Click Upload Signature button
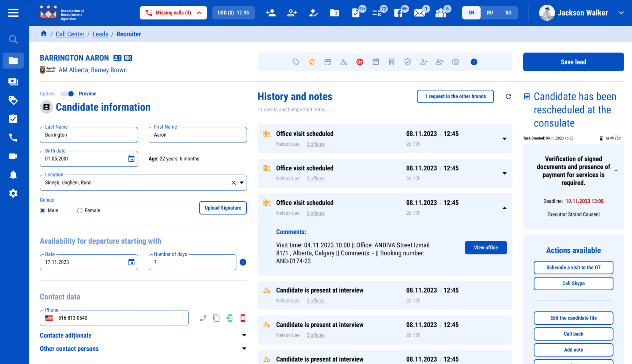This screenshot has width=632, height=364. pyautogui.click(x=223, y=208)
